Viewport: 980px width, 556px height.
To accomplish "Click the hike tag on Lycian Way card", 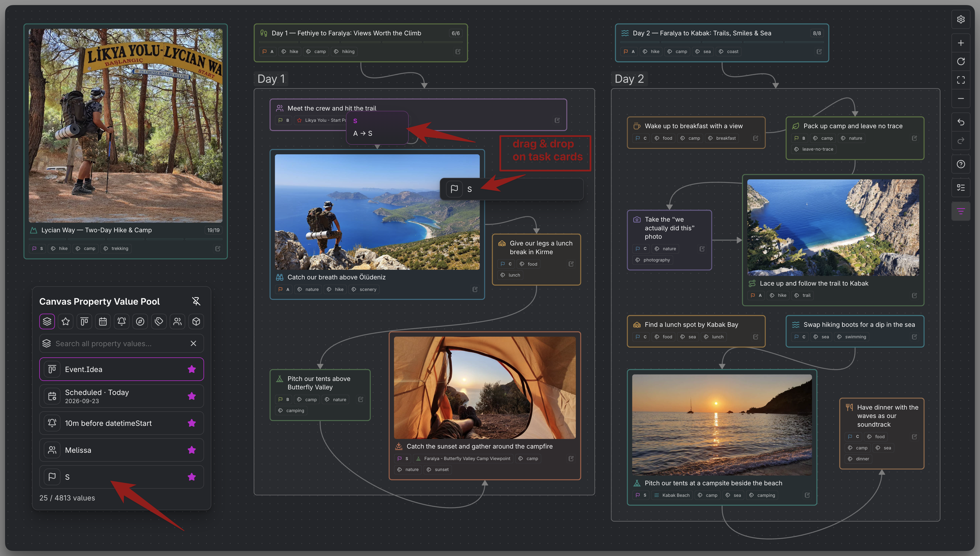I will pyautogui.click(x=59, y=249).
